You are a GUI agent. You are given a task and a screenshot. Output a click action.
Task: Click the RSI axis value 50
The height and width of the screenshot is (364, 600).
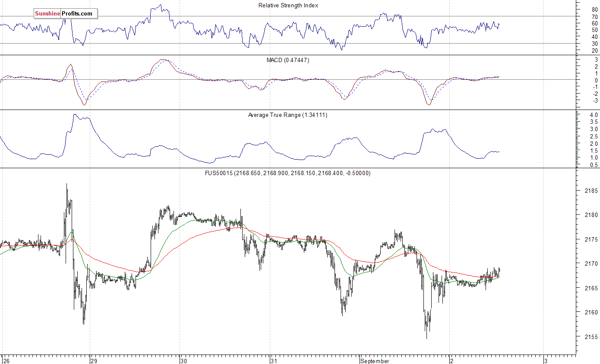[x=594, y=30]
